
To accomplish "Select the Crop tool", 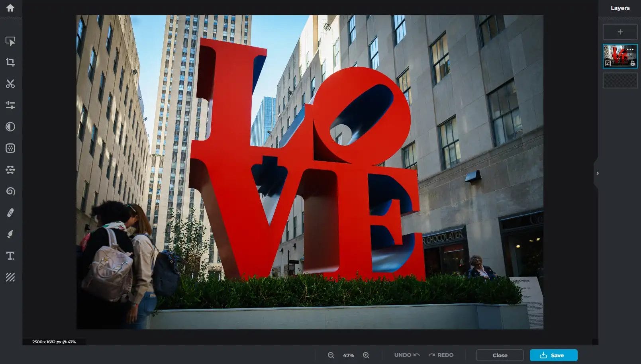I will (x=10, y=62).
